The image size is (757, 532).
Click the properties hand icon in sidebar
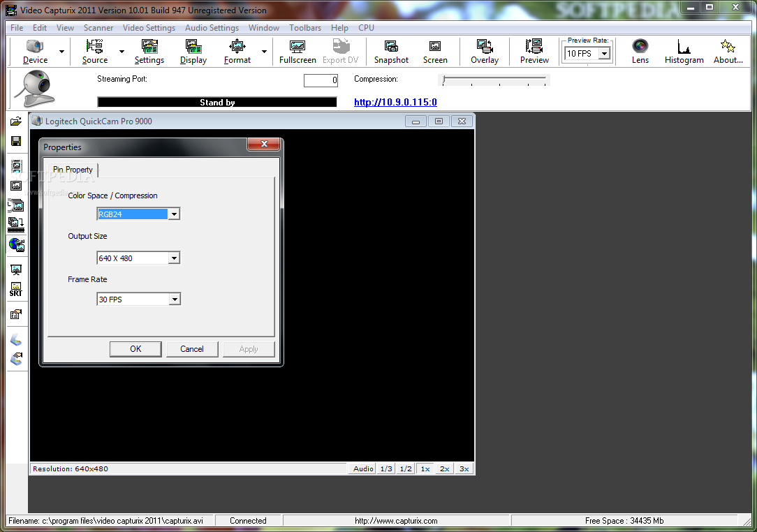click(x=16, y=314)
